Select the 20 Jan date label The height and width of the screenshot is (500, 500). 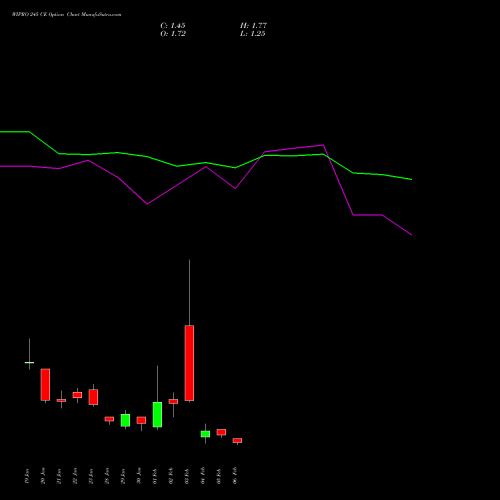[x=43, y=476]
